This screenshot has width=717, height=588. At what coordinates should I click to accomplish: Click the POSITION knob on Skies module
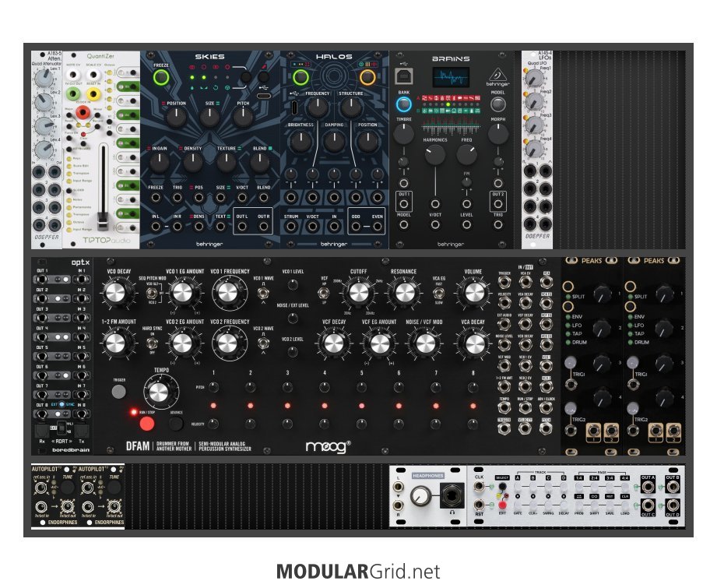pyautogui.click(x=176, y=118)
